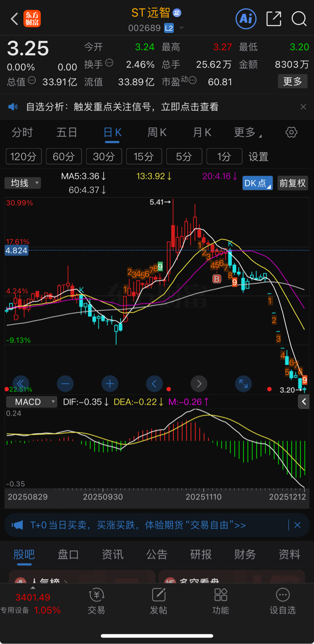The image size is (314, 644).
Task: Open the 前复权 adjustment selector
Action: pos(292,183)
